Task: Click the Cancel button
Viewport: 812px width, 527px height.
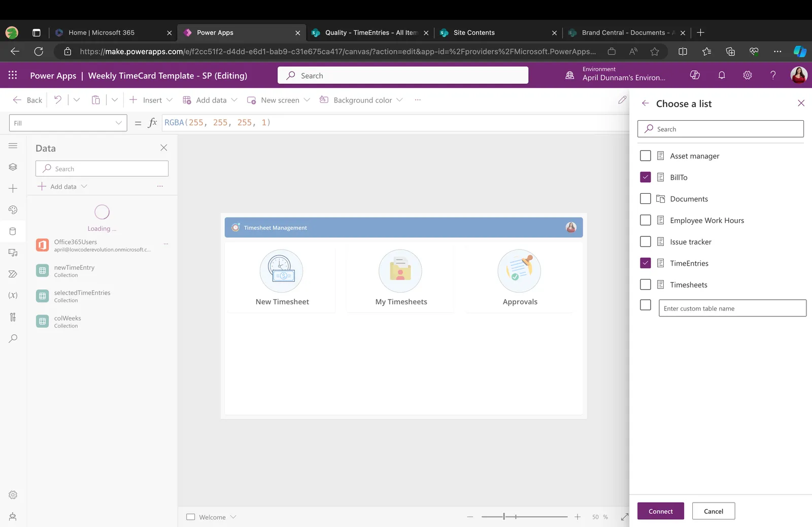Action: pos(714,511)
